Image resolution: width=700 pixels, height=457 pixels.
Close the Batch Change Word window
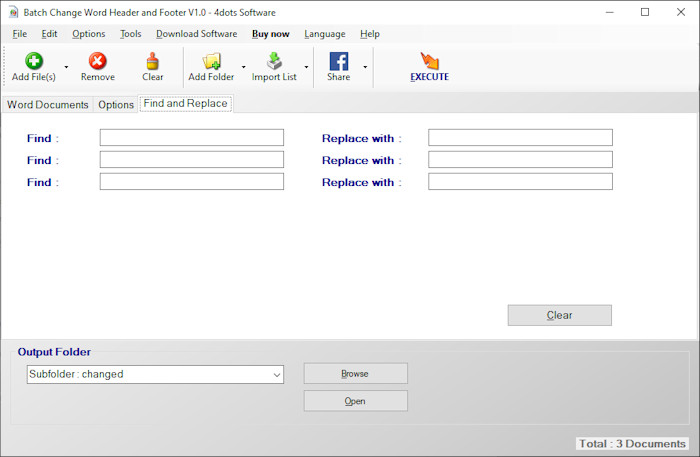[x=681, y=12]
